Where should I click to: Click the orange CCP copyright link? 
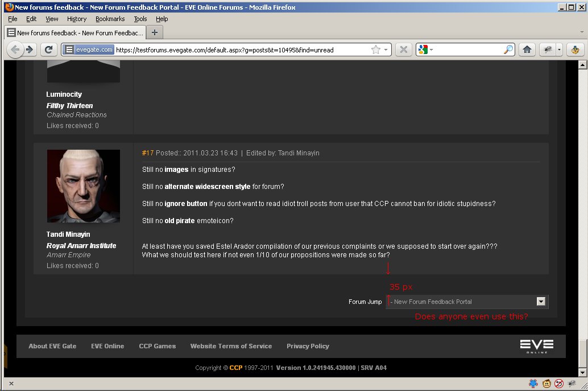(236, 368)
